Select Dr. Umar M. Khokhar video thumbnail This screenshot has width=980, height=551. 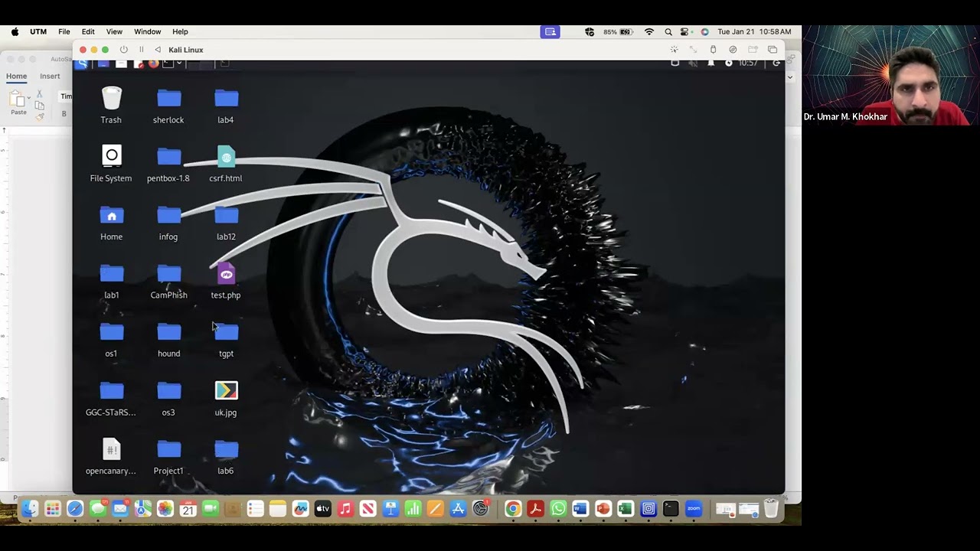[x=890, y=75]
